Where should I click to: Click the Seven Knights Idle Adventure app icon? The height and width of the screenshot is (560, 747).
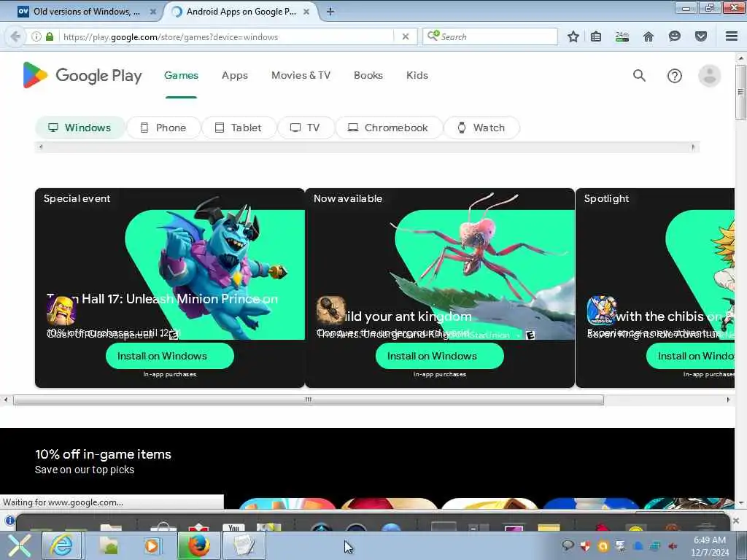[x=602, y=311]
